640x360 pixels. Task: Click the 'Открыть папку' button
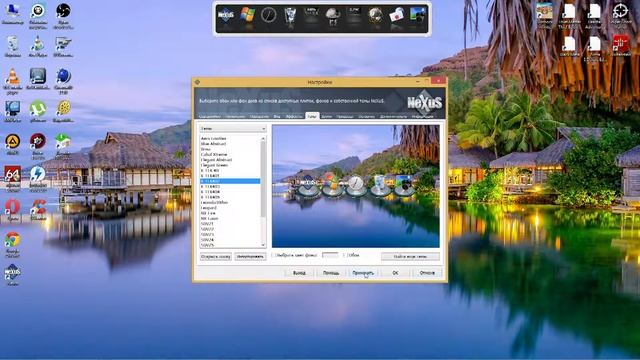point(216,257)
